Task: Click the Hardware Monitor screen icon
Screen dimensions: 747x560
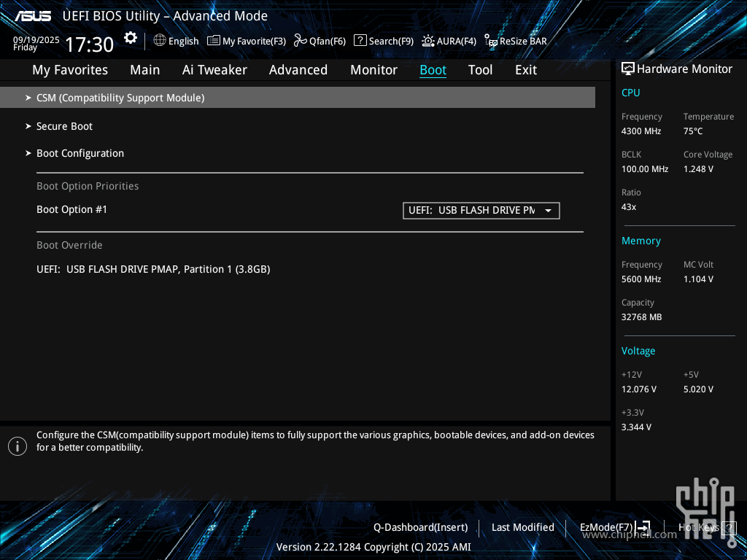Action: tap(628, 69)
